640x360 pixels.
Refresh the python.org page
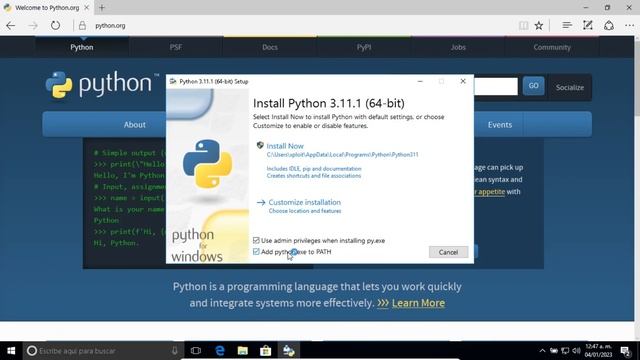point(55,25)
